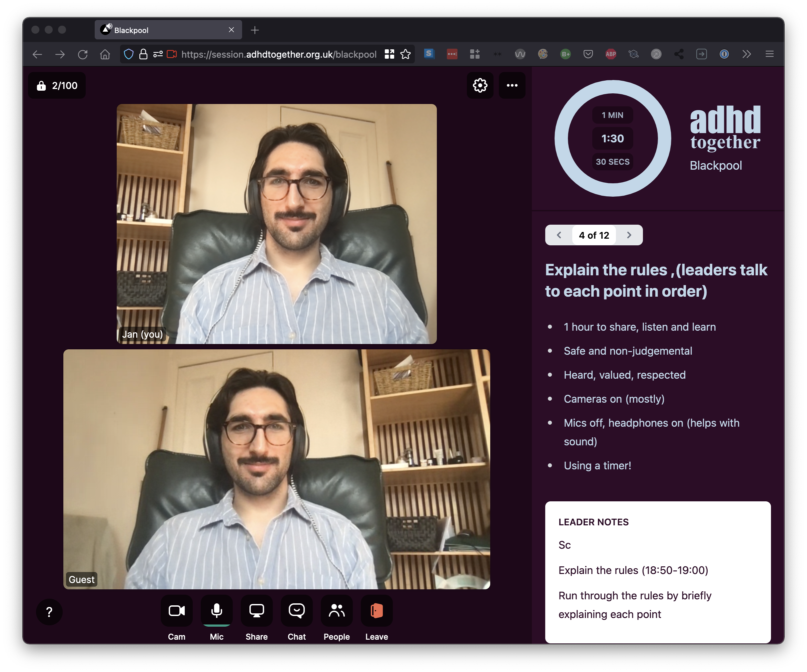The height and width of the screenshot is (672, 807).
Task: Open a new browser tab
Action: [255, 30]
